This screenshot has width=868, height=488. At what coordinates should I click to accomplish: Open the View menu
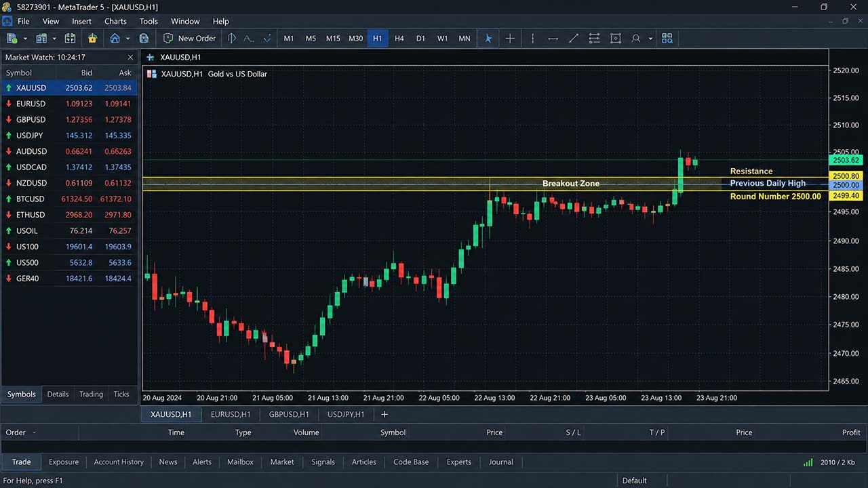tap(51, 21)
